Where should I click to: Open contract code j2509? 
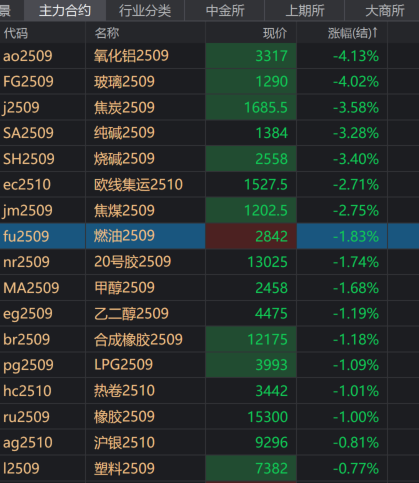click(21, 108)
